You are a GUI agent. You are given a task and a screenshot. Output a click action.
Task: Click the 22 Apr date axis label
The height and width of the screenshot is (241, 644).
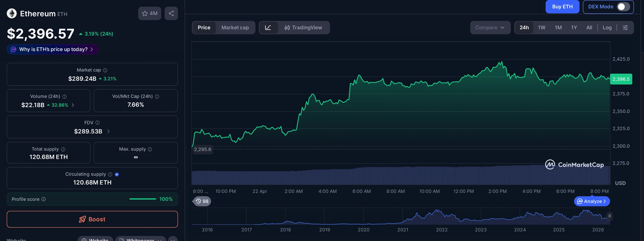point(260,191)
